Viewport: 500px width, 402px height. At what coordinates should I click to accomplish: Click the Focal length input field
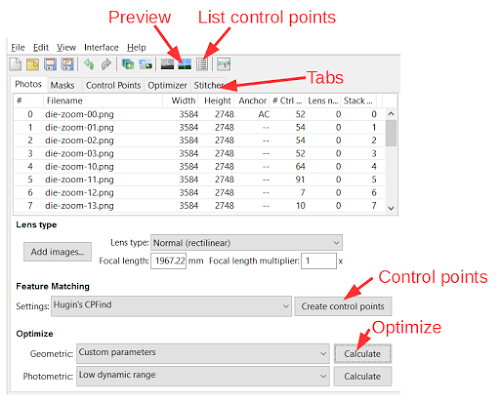tap(168, 261)
